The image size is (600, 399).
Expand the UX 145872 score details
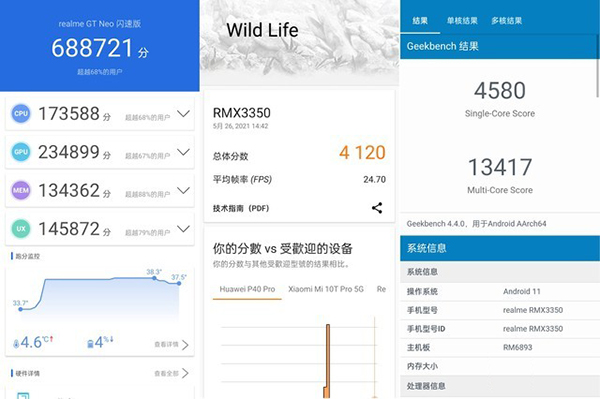click(184, 229)
